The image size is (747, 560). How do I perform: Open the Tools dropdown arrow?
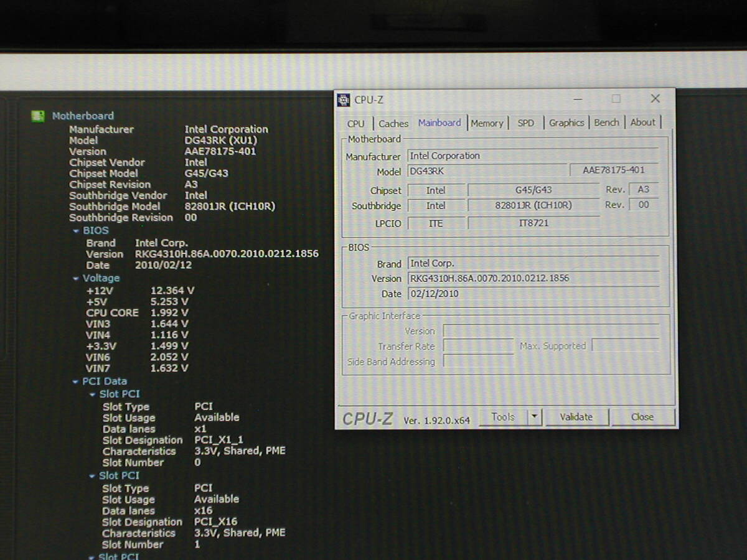(x=534, y=417)
